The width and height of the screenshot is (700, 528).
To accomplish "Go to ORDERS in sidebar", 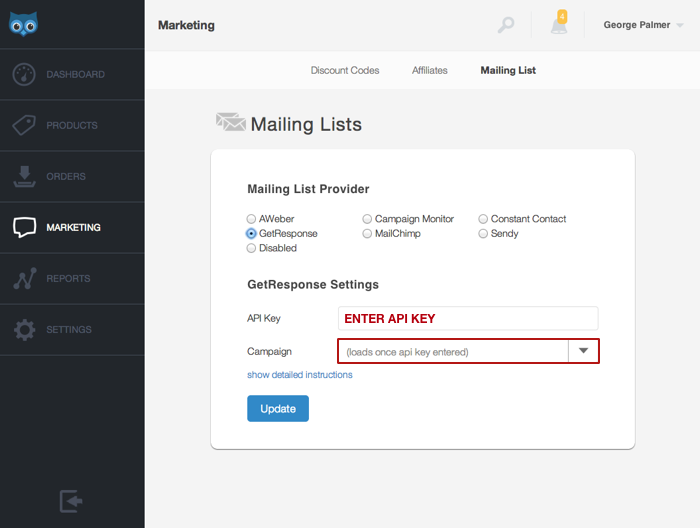I will (66, 176).
